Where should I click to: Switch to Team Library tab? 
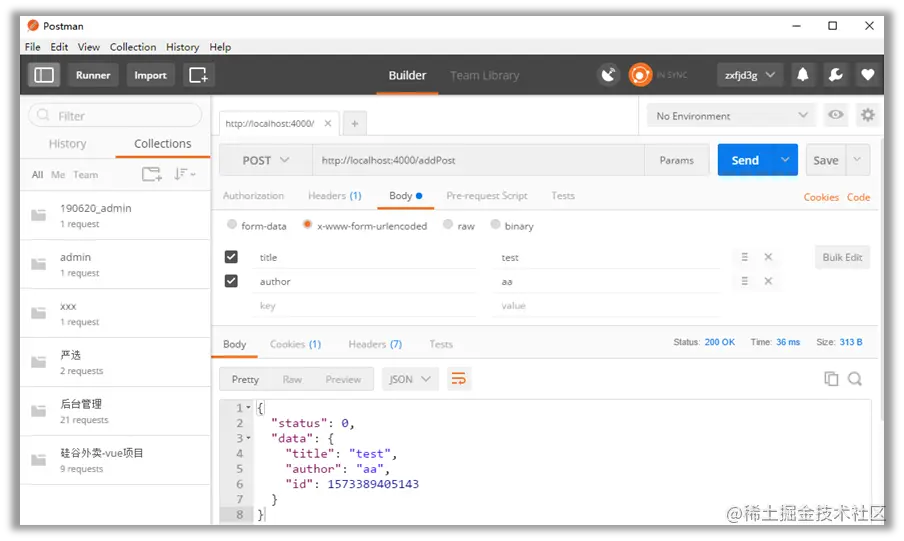click(484, 76)
